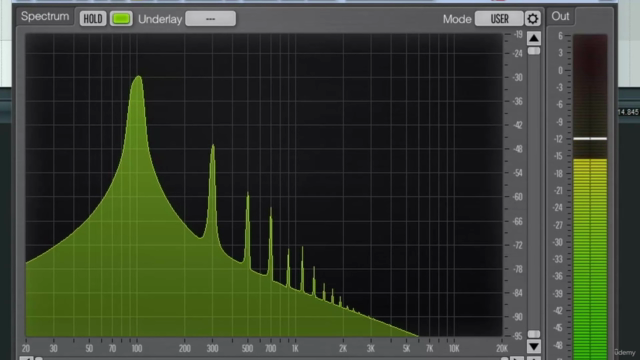640x360 pixels.
Task: Toggle the HOLD button
Action: pos(93,19)
